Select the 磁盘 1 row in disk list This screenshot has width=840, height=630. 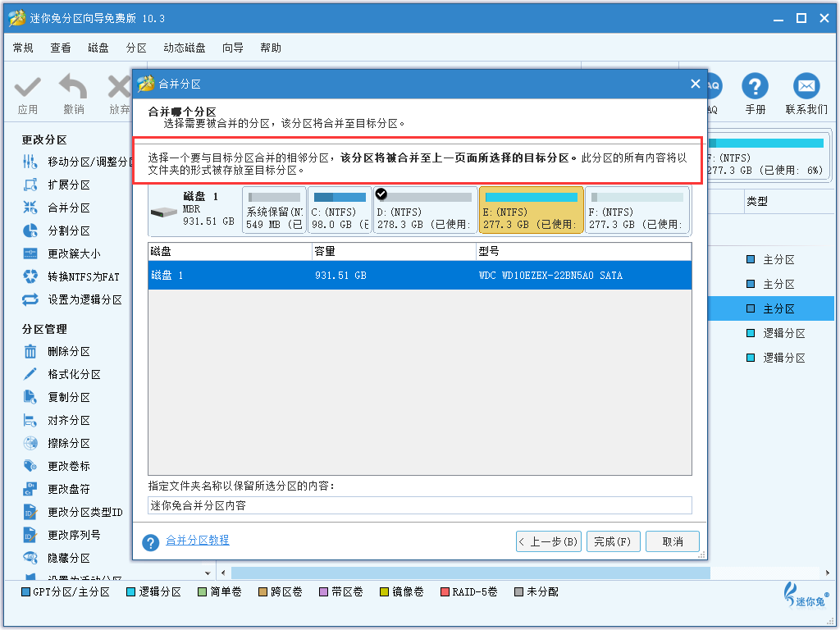[x=420, y=276]
